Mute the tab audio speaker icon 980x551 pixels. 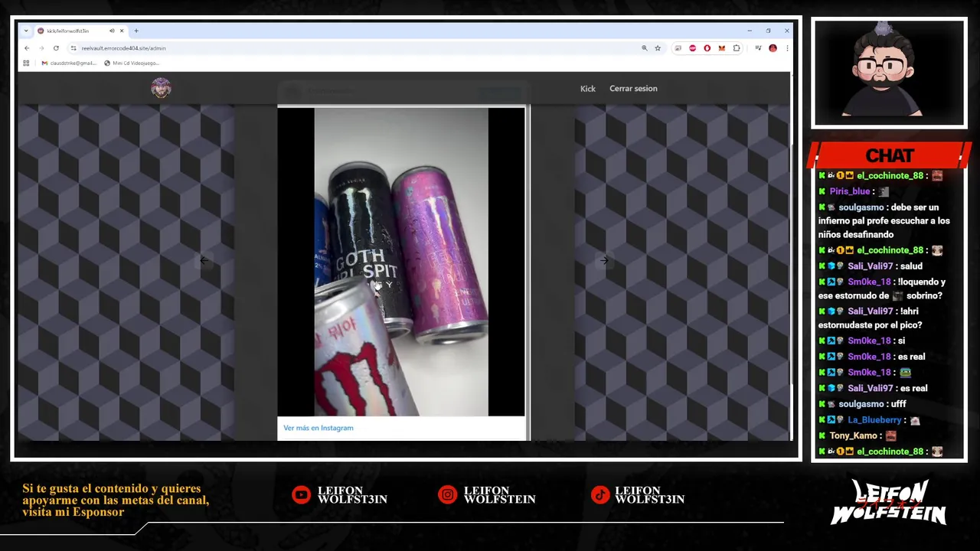(x=112, y=31)
